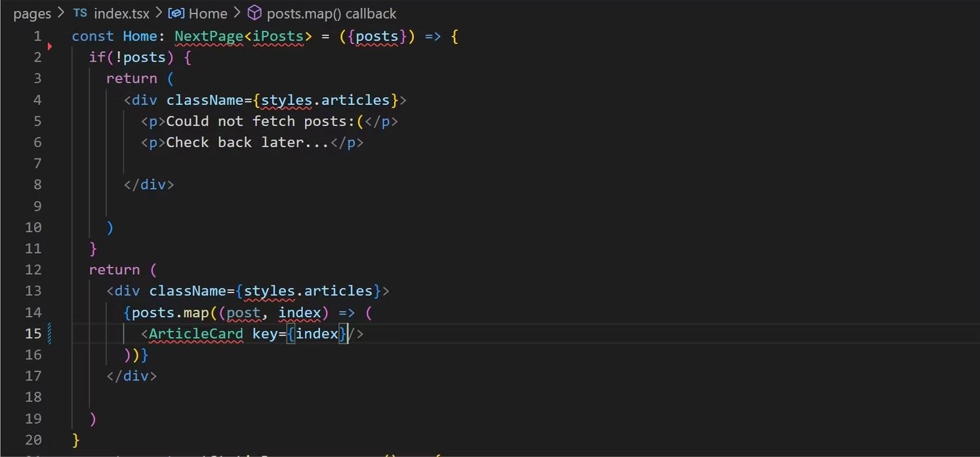Open the 'pages' folder breadcrumb
Viewport: 980px width, 457px height.
[x=32, y=13]
